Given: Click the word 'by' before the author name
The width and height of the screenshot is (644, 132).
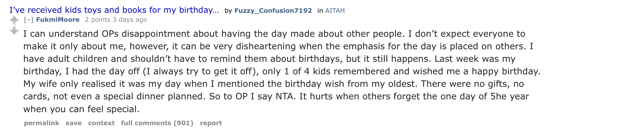Looking at the screenshot, I should (x=228, y=11).
